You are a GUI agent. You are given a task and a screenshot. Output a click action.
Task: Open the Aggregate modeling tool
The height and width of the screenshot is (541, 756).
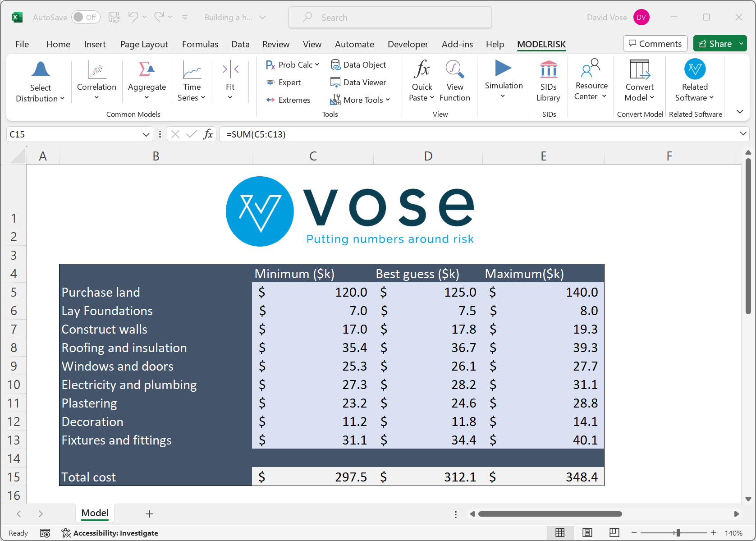click(147, 81)
